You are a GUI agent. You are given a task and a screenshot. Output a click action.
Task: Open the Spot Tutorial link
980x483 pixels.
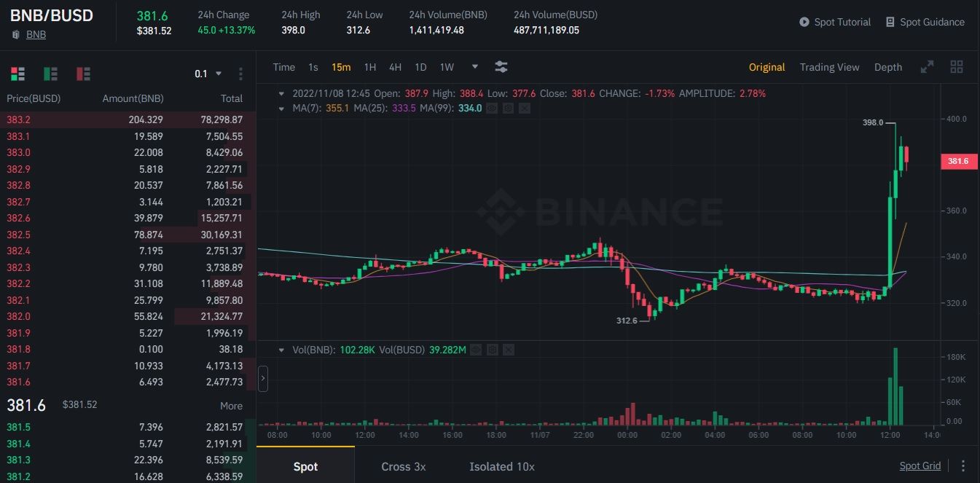[x=835, y=22]
